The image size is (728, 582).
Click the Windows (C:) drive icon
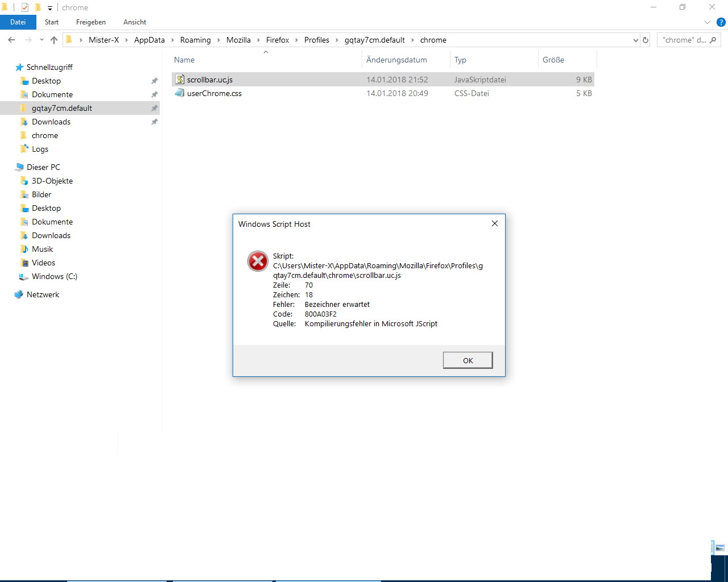(24, 276)
